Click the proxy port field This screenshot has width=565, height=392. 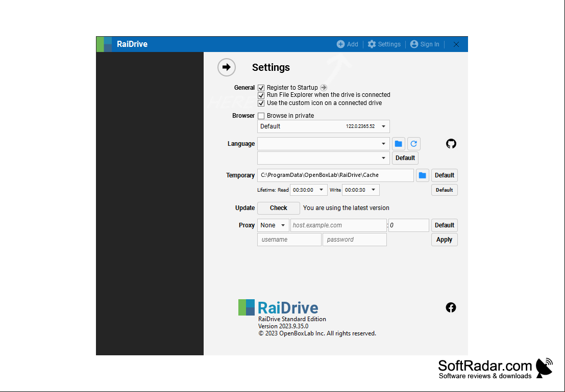pyautogui.click(x=409, y=225)
